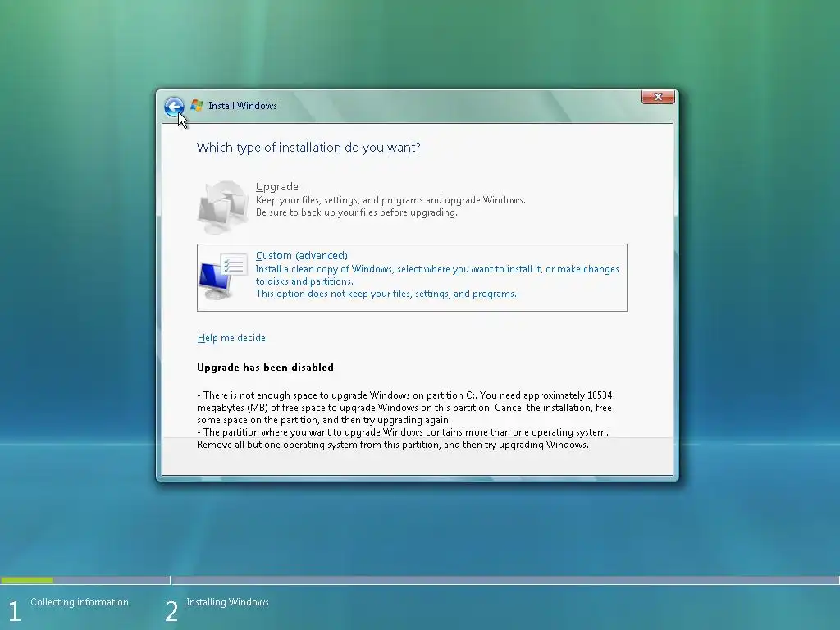Click 'This option does not keep your files' text
The height and width of the screenshot is (630, 840).
[x=386, y=294]
